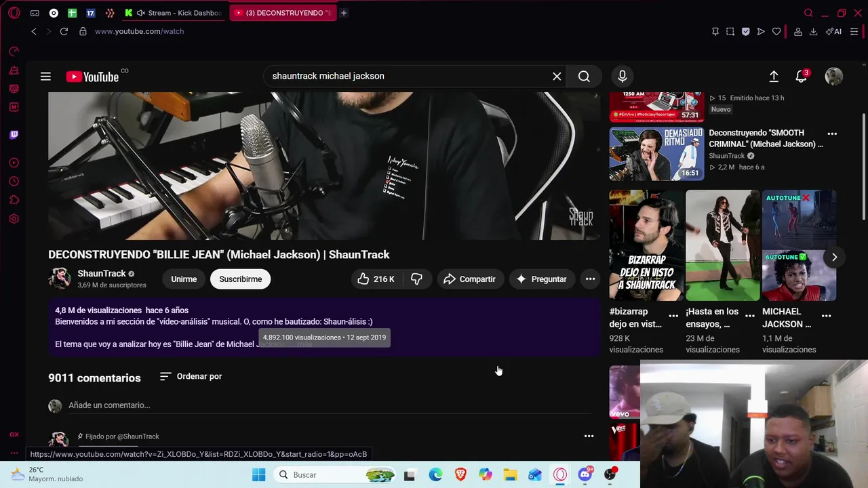This screenshot has height=488, width=868.
Task: Open options for Smooth Criminal video
Action: (832, 134)
